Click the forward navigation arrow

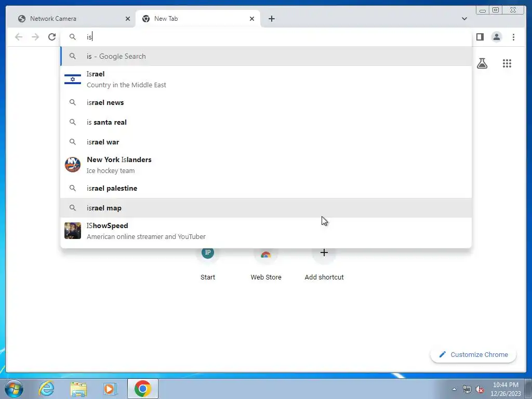click(x=35, y=37)
